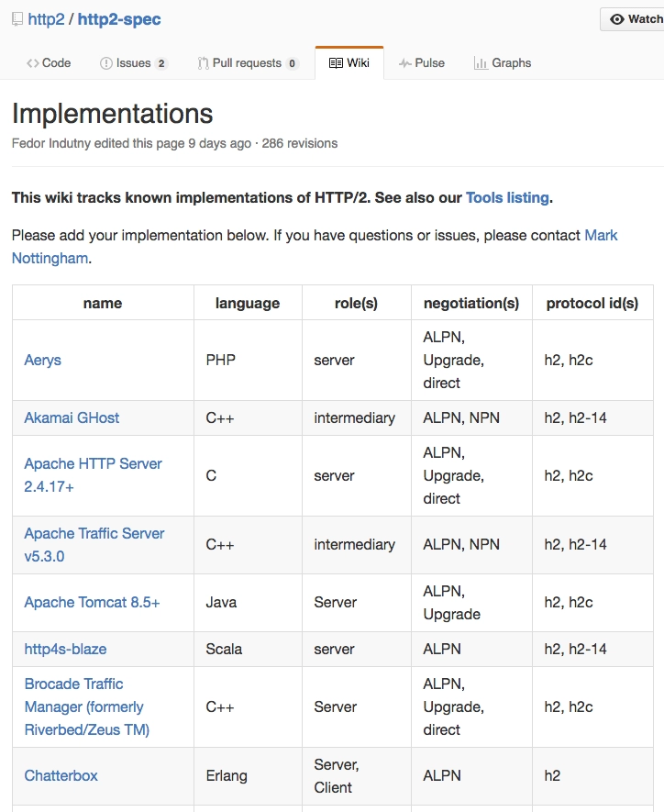
Task: Select the Wiki tab
Action: pos(349,62)
